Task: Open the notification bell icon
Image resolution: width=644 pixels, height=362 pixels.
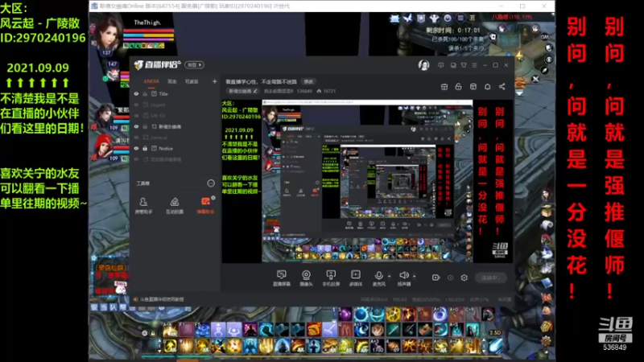Action: [488, 87]
